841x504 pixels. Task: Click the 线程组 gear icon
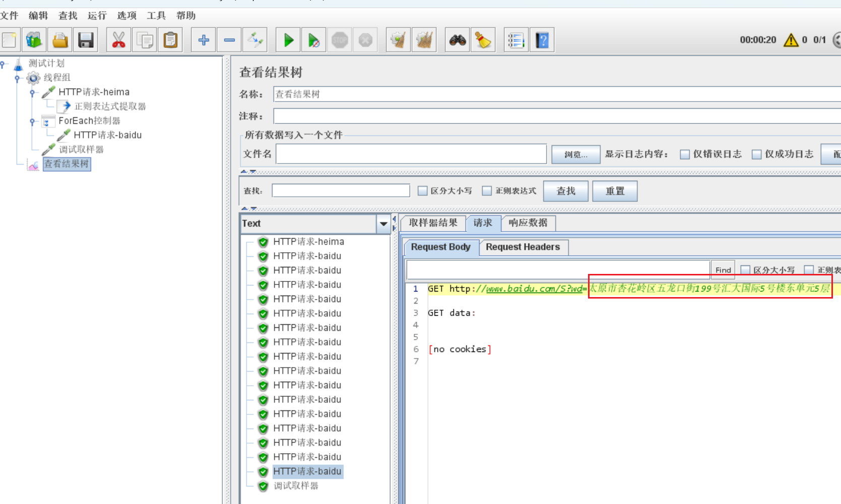[x=33, y=78]
